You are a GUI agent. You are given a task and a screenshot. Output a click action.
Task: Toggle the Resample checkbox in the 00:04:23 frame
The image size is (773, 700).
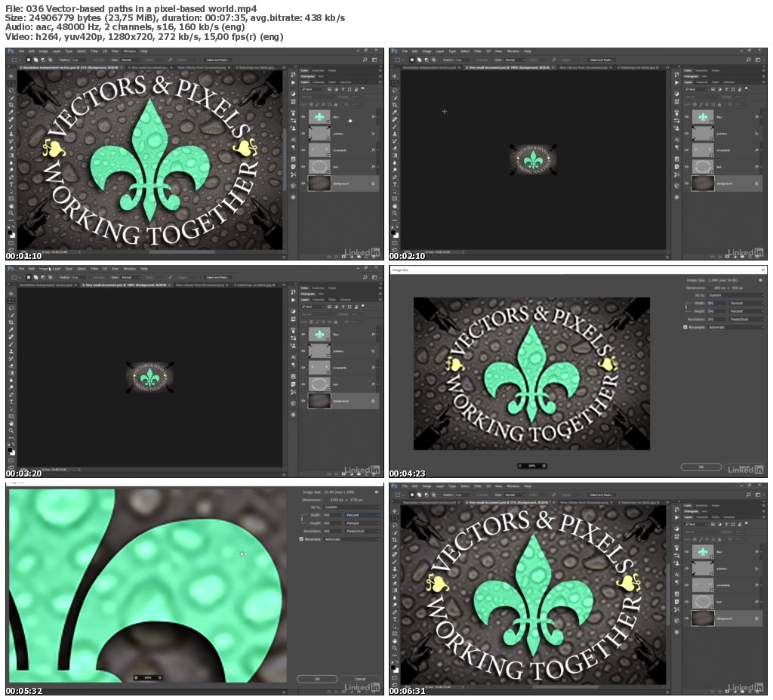pos(685,327)
